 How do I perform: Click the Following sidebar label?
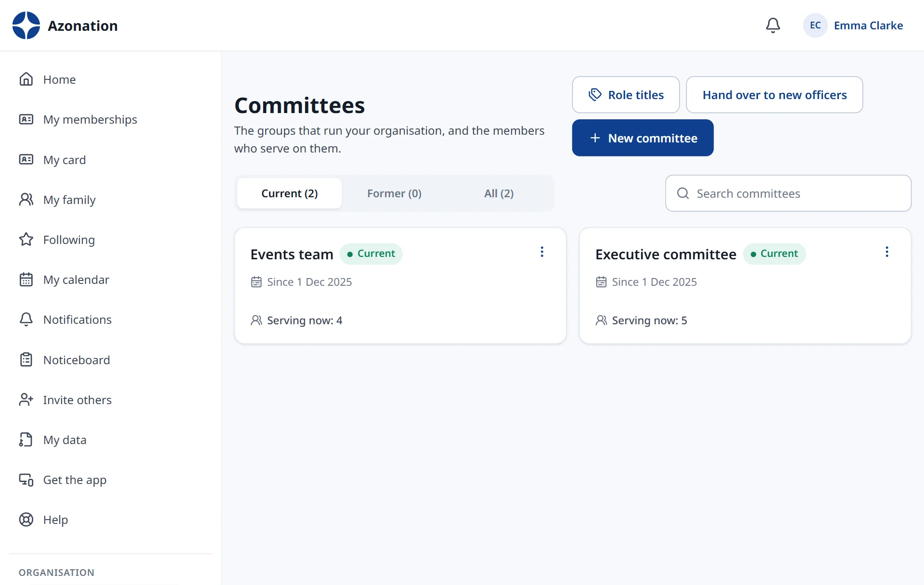tap(69, 240)
